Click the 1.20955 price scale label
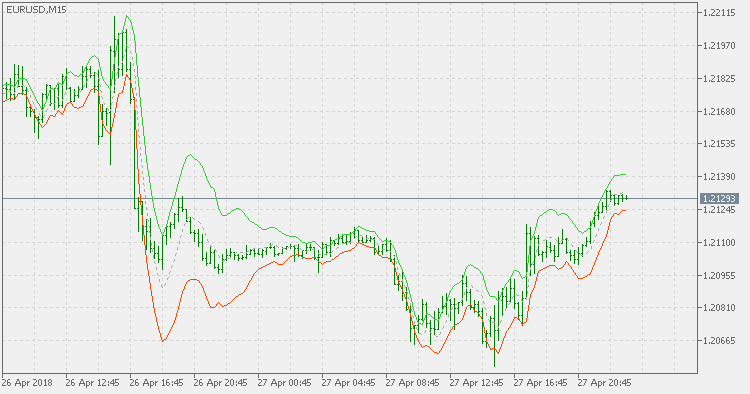Image resolution: width=750 pixels, height=394 pixels. pyautogui.click(x=719, y=275)
